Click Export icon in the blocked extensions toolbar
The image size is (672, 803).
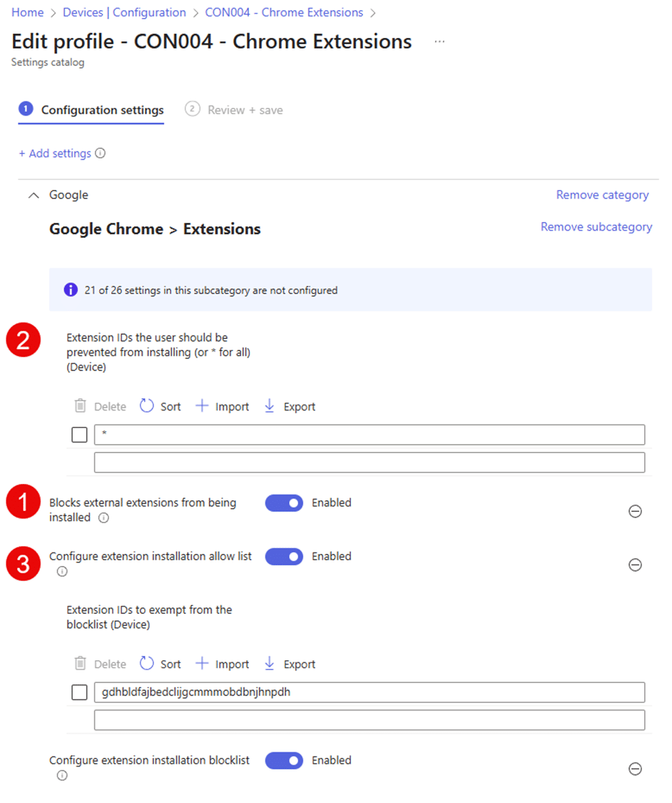coord(269,406)
